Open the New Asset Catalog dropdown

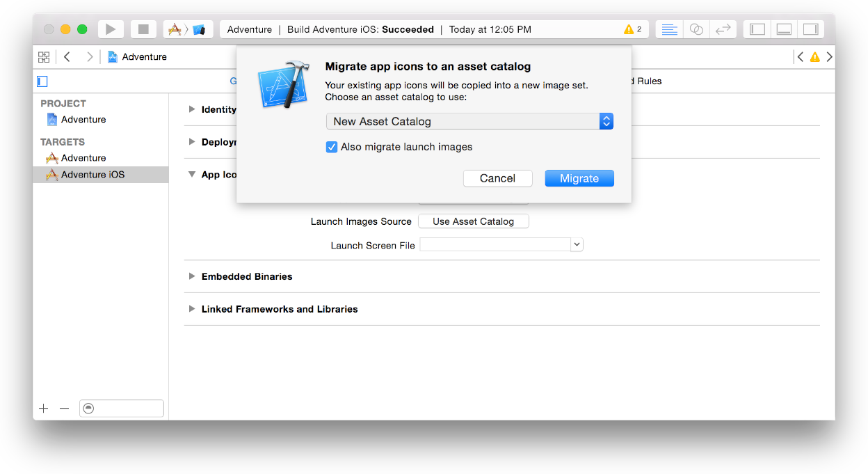(606, 120)
